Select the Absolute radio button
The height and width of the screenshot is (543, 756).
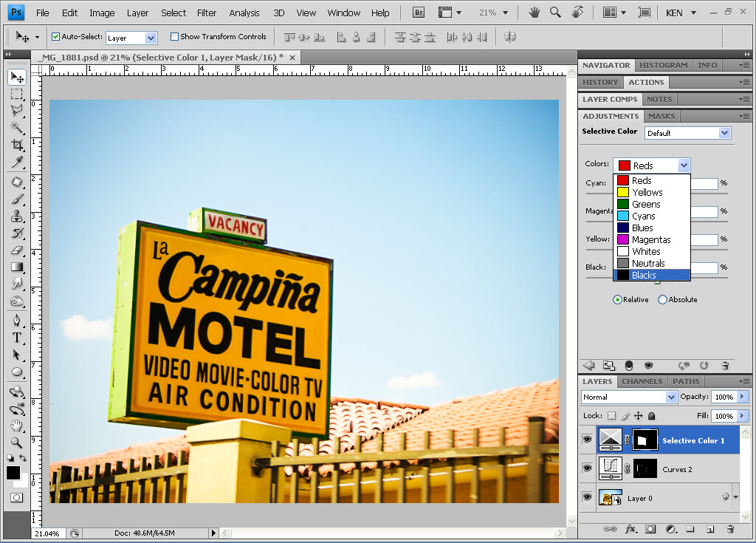[662, 300]
